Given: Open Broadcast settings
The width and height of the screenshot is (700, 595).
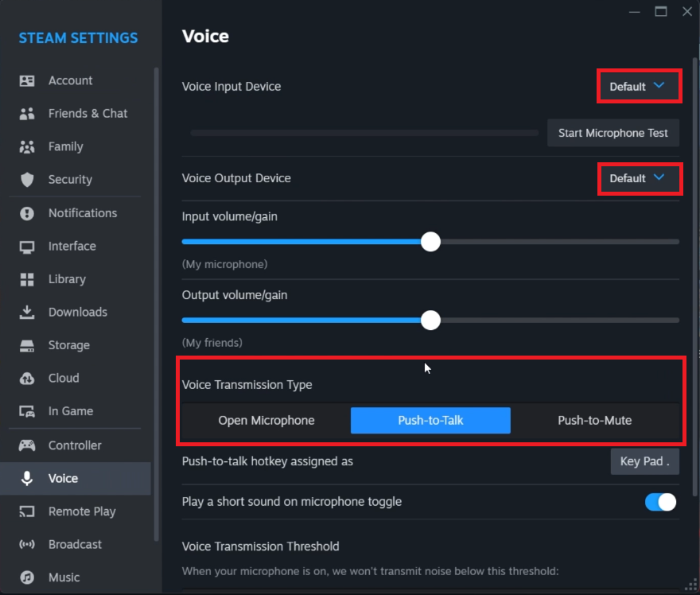Looking at the screenshot, I should (75, 545).
